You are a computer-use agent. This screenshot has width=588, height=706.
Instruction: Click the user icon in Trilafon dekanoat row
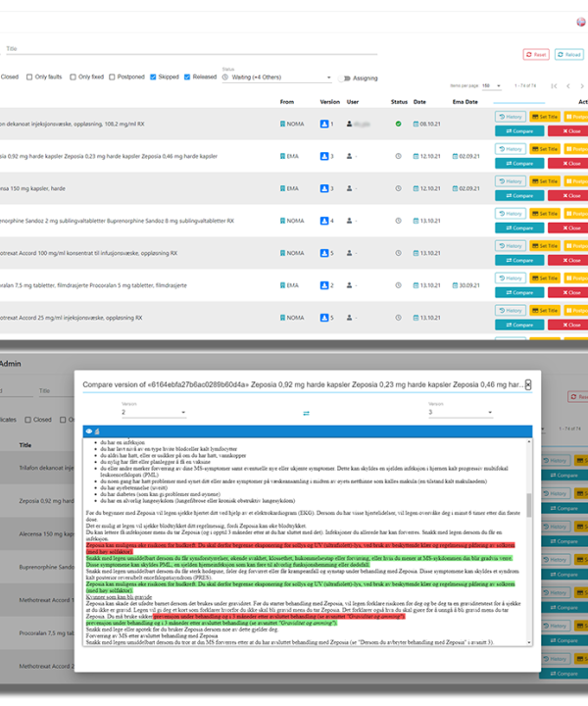pos(349,124)
